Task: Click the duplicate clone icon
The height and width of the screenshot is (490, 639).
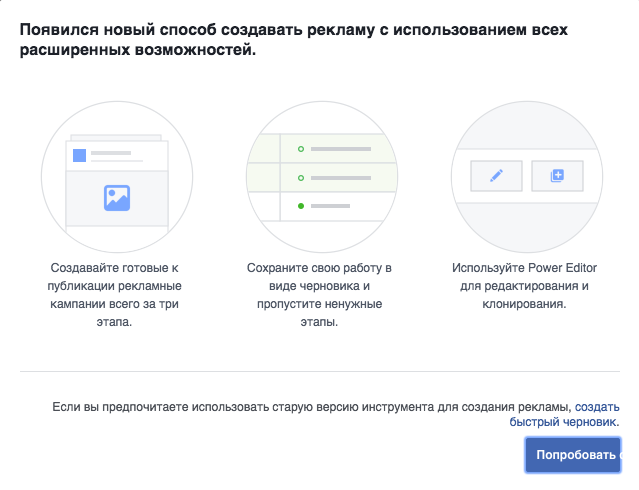Action: pos(557,176)
